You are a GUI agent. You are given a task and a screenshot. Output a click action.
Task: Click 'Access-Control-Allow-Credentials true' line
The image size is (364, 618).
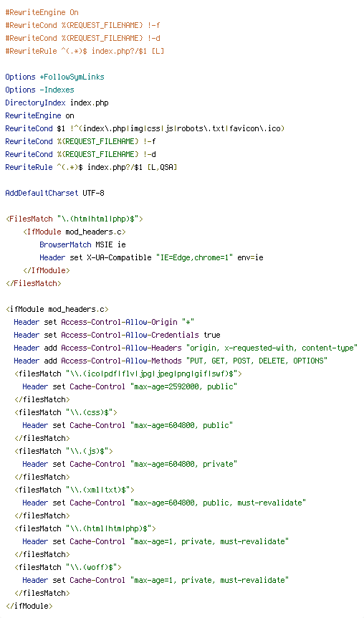[117, 336]
